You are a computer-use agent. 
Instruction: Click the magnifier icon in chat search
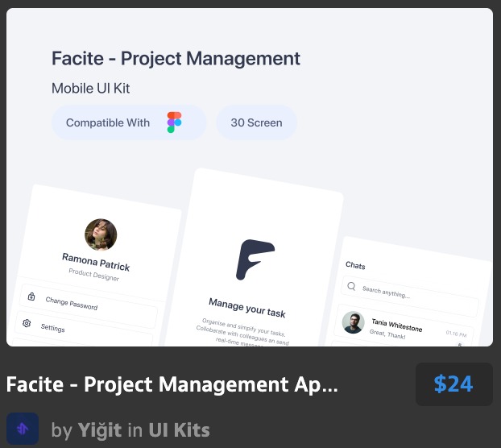click(x=350, y=285)
